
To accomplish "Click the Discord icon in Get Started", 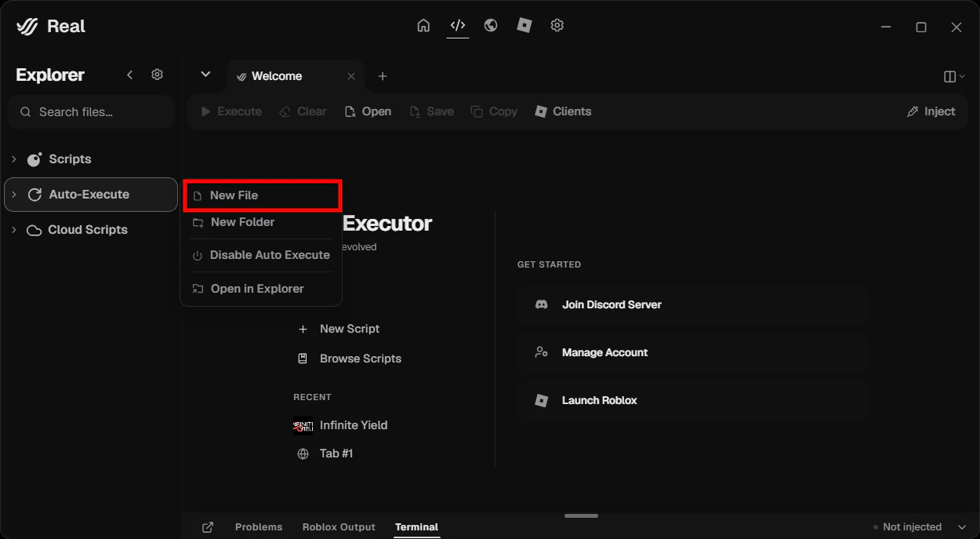I will 541,304.
